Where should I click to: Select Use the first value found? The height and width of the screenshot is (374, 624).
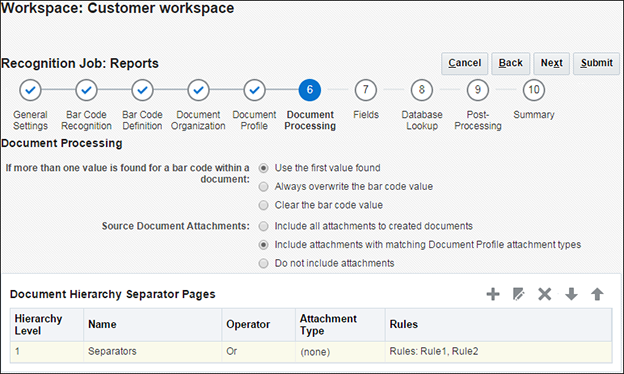click(263, 168)
